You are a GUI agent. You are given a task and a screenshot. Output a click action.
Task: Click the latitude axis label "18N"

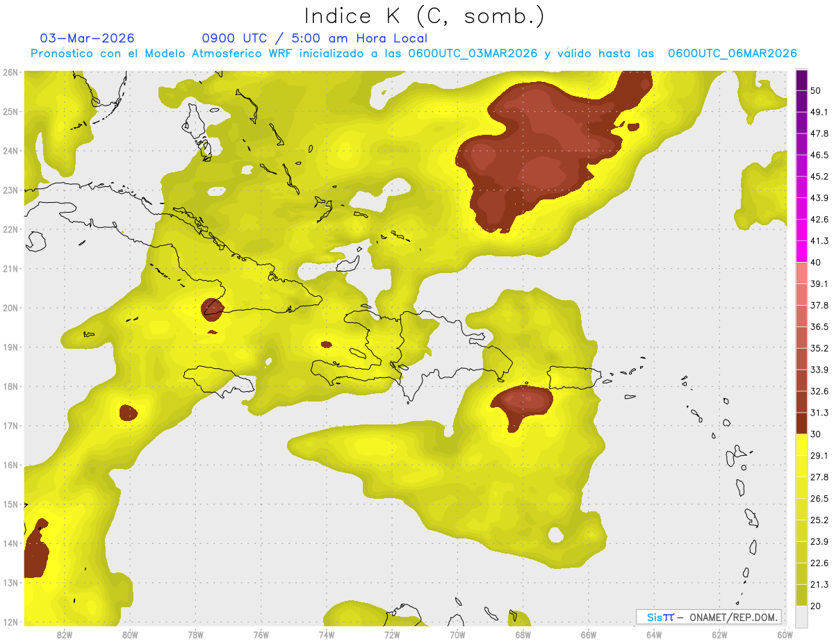10,386
